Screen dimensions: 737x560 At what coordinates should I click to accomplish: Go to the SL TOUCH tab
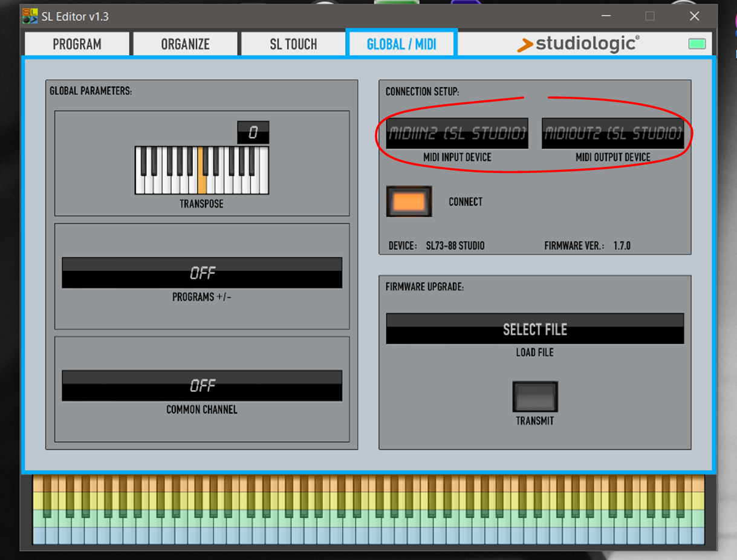(293, 44)
